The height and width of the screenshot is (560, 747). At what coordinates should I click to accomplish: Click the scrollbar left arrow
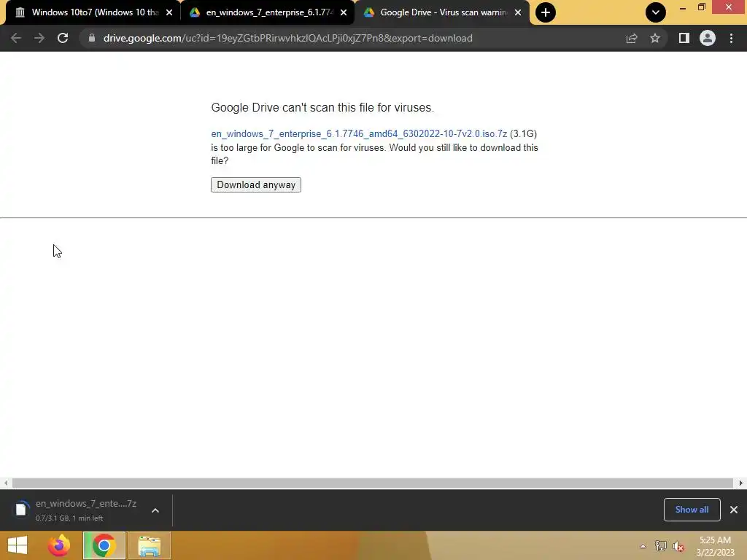tap(6, 483)
